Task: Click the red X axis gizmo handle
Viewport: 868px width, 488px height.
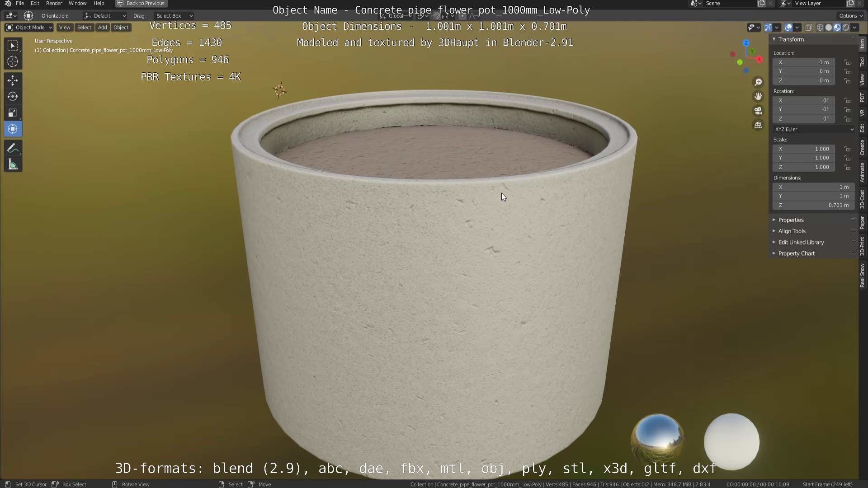Action: [x=759, y=59]
